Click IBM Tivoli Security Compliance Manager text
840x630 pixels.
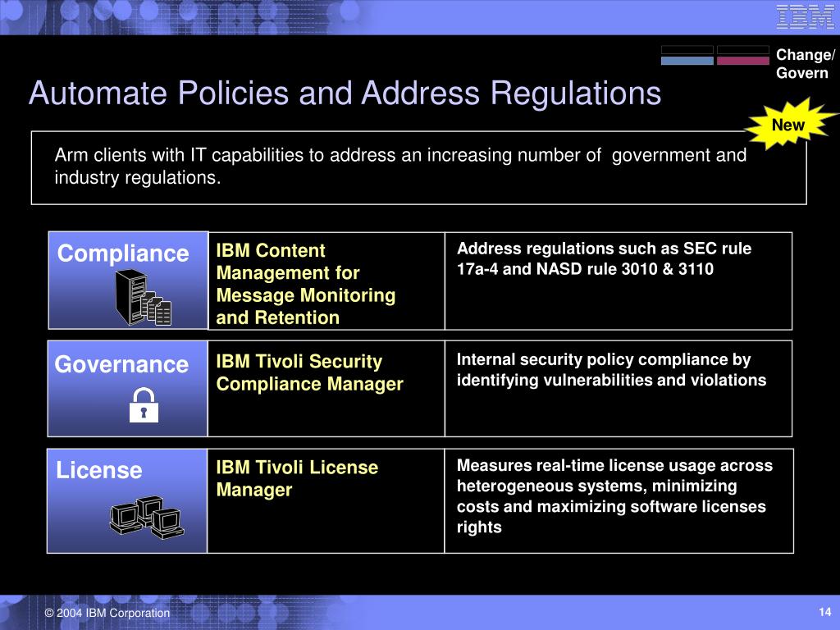(x=309, y=372)
